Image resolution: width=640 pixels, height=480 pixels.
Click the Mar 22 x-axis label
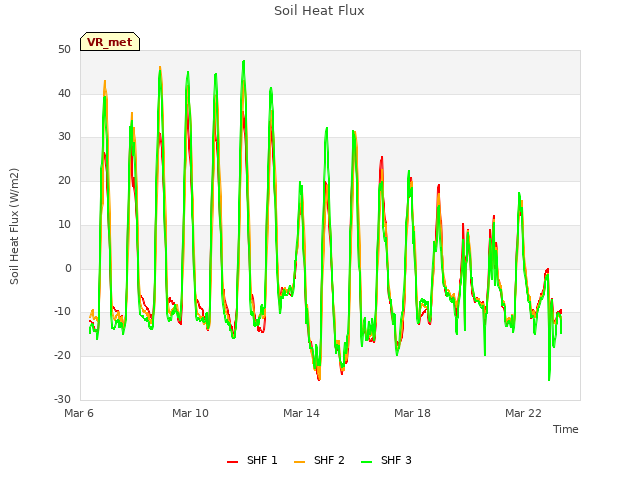[523, 413]
